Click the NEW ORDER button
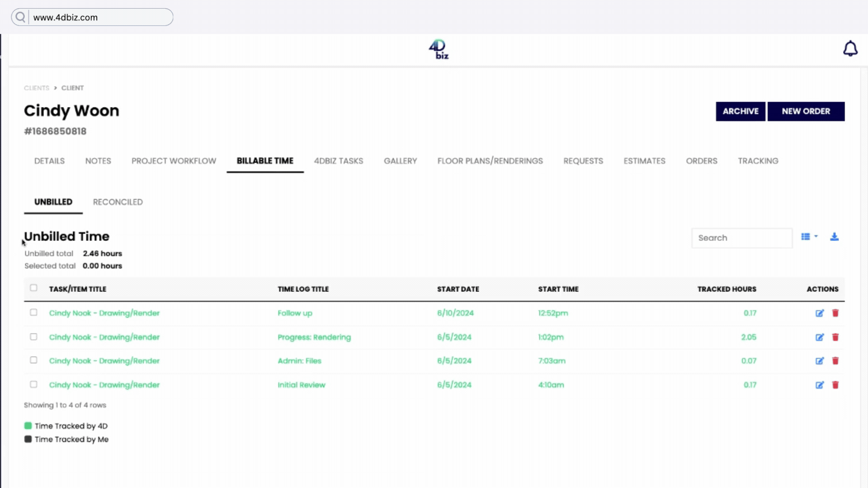The width and height of the screenshot is (868, 488). pos(806,111)
